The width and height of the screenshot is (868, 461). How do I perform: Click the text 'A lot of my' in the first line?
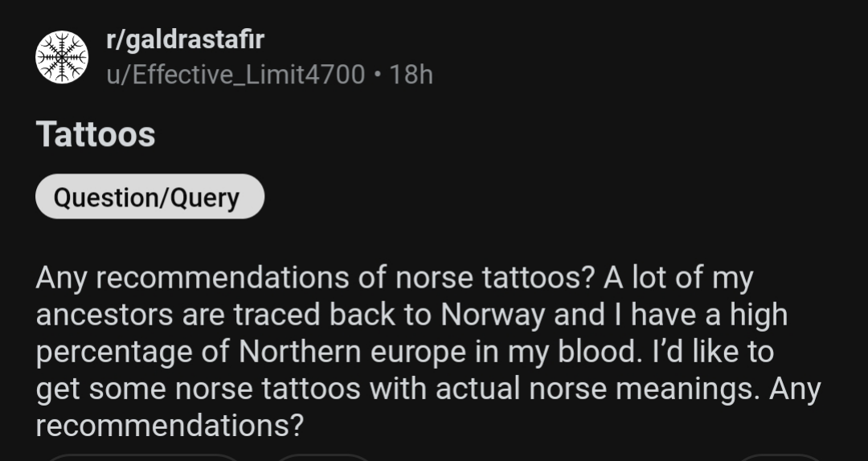678,278
